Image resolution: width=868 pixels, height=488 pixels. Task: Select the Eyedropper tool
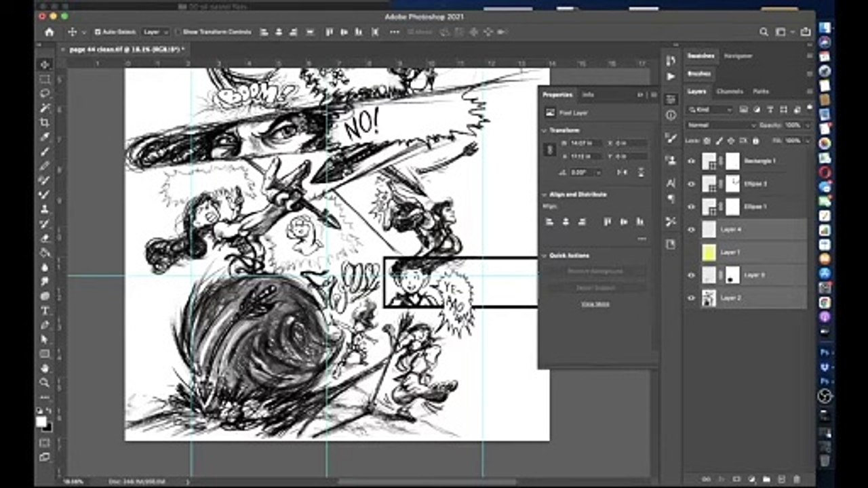tap(45, 137)
